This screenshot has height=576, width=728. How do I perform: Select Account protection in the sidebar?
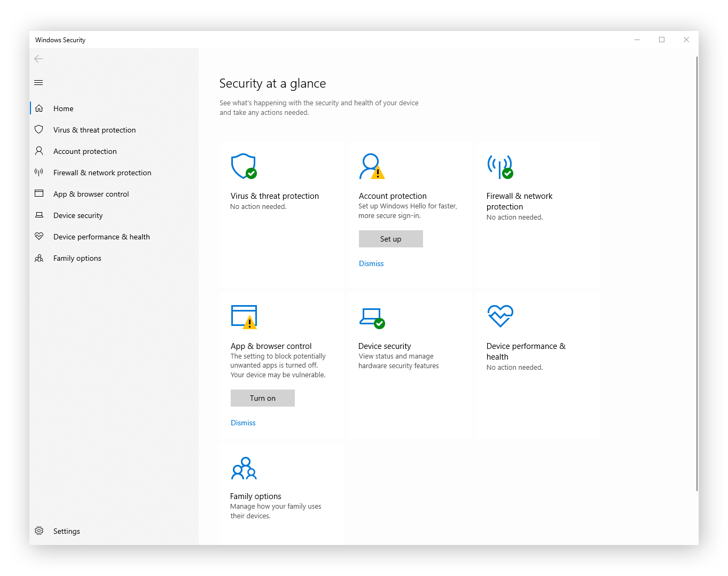(114, 151)
